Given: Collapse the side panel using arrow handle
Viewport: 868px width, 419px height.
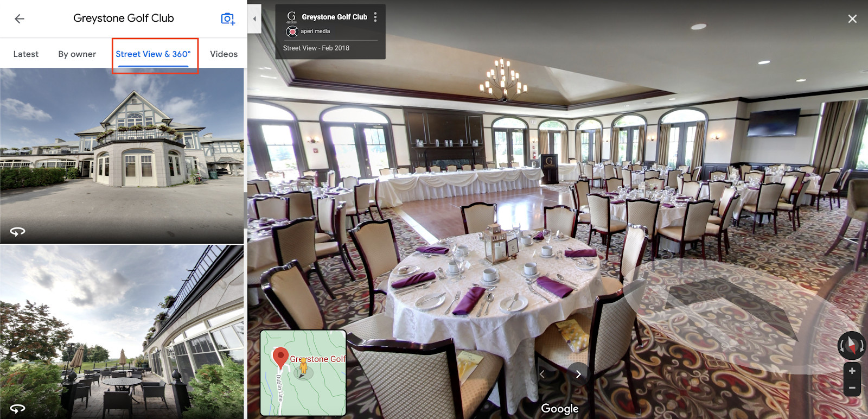Looking at the screenshot, I should [254, 18].
